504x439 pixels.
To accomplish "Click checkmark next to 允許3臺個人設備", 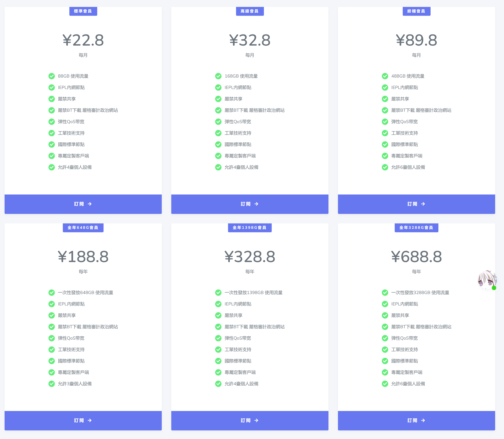I will tap(52, 384).
